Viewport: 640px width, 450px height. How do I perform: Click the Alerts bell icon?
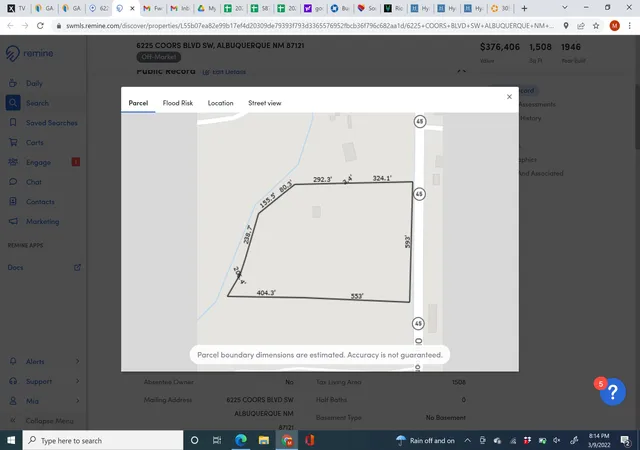[x=13, y=361]
